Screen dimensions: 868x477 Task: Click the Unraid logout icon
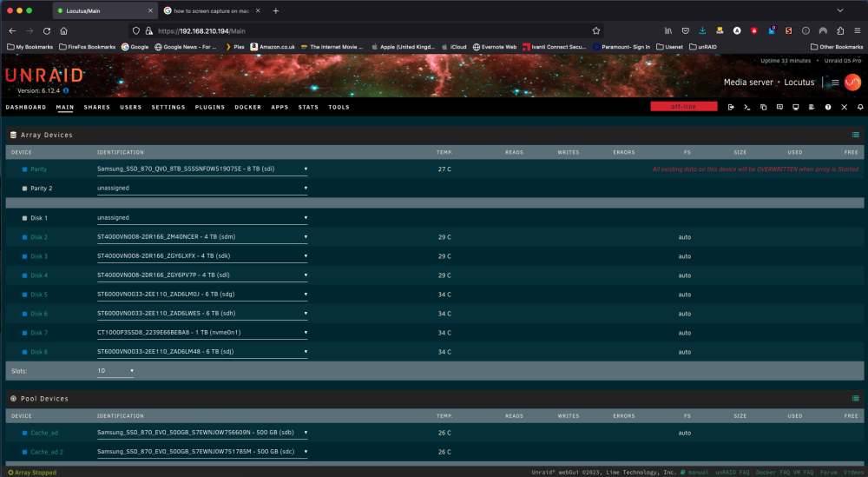click(x=731, y=107)
